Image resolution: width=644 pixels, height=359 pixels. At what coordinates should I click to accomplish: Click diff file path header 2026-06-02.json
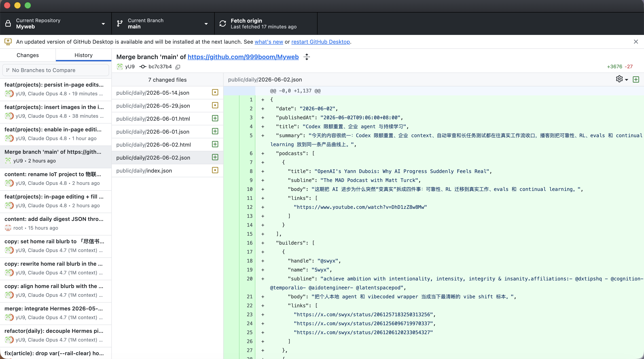265,79
